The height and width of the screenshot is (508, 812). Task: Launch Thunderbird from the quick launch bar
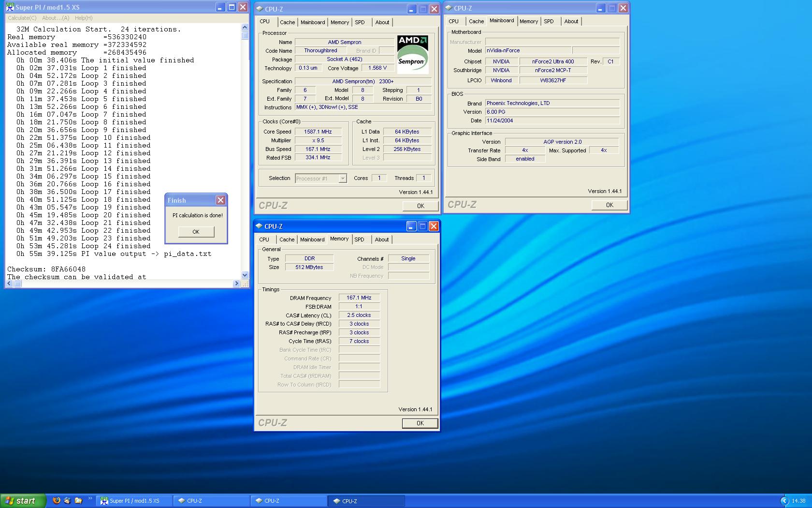pyautogui.click(x=67, y=501)
